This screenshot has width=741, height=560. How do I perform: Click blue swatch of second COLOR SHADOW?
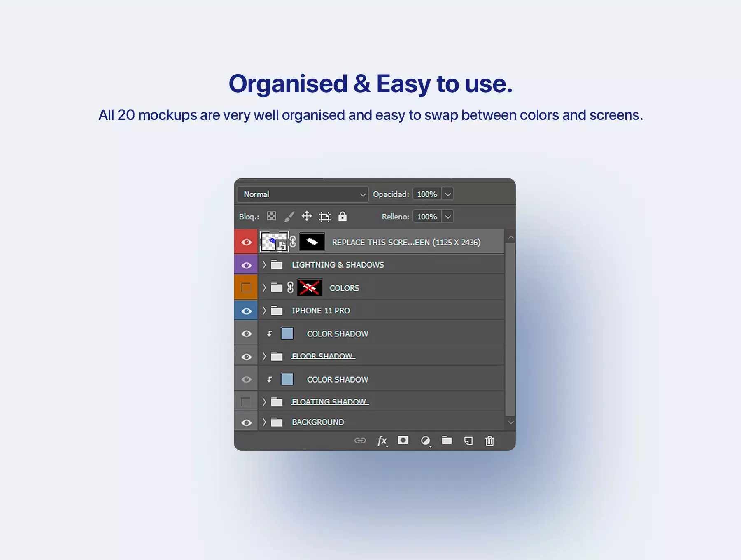pos(287,379)
